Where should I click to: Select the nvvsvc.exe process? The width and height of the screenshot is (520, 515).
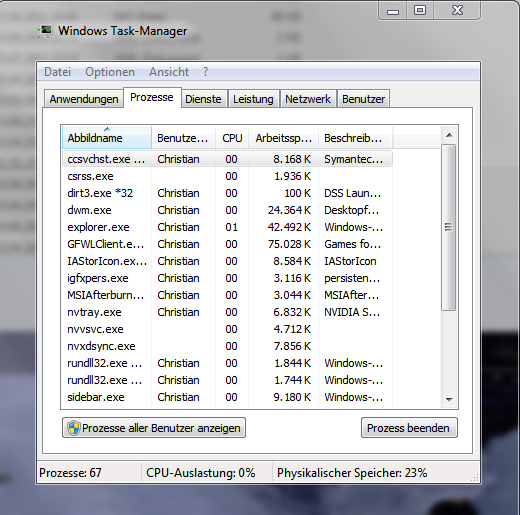coord(227,329)
